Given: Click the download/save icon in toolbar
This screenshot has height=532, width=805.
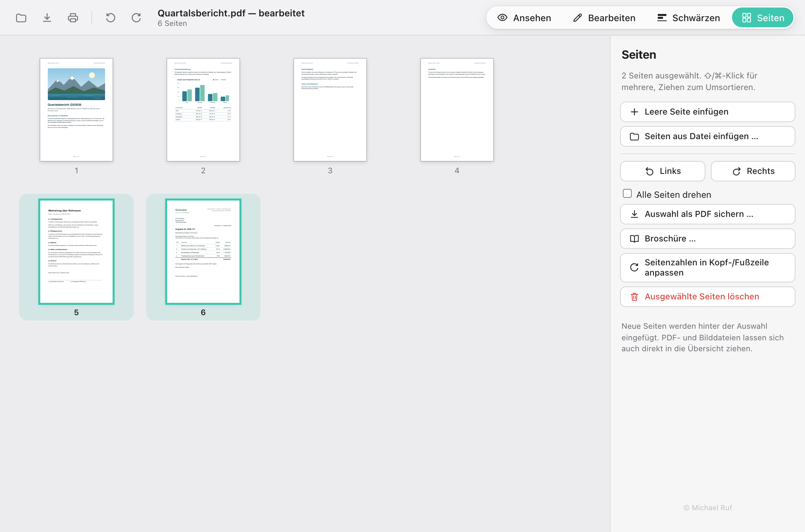Looking at the screenshot, I should [47, 18].
